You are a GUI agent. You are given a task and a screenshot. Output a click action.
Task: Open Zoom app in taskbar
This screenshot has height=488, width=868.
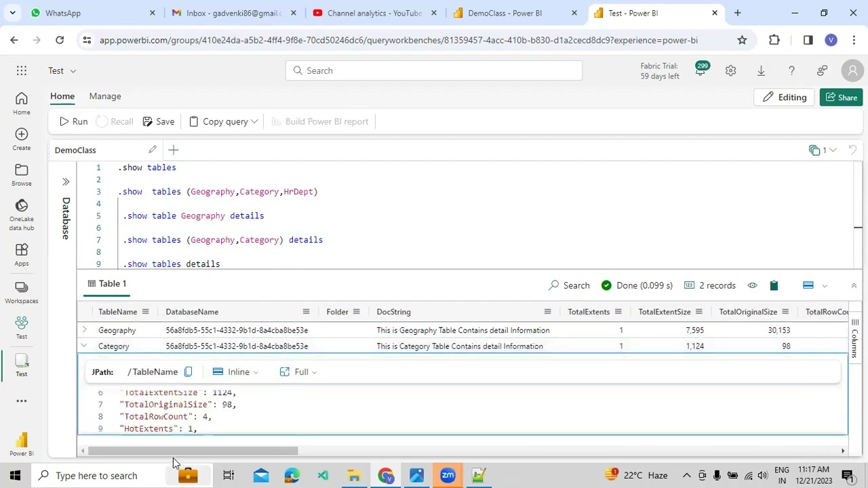[448, 475]
